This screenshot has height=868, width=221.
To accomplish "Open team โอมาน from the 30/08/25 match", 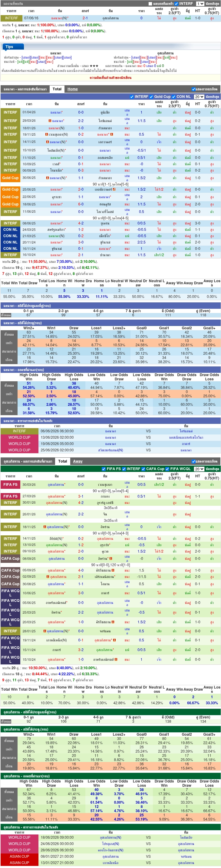I will pos(105,584).
